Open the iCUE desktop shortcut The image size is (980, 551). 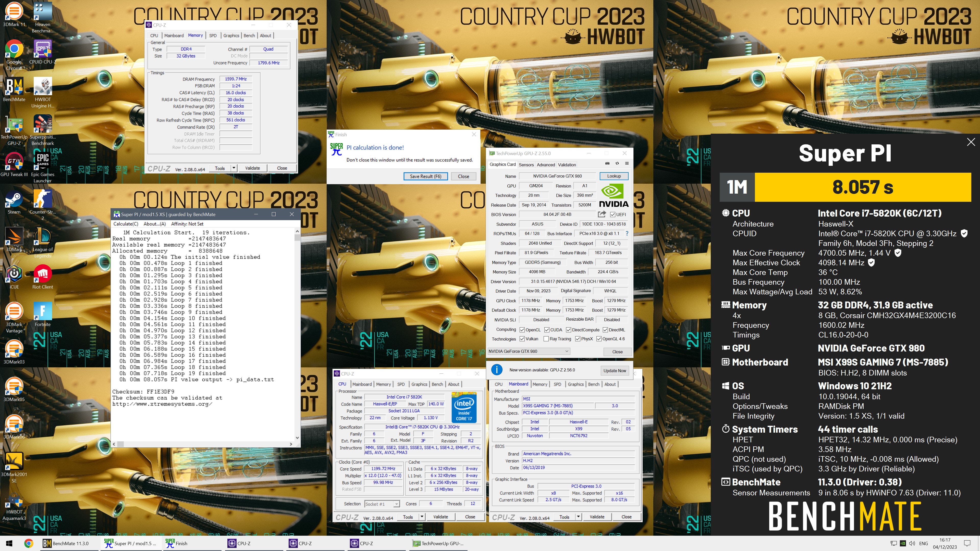[14, 277]
